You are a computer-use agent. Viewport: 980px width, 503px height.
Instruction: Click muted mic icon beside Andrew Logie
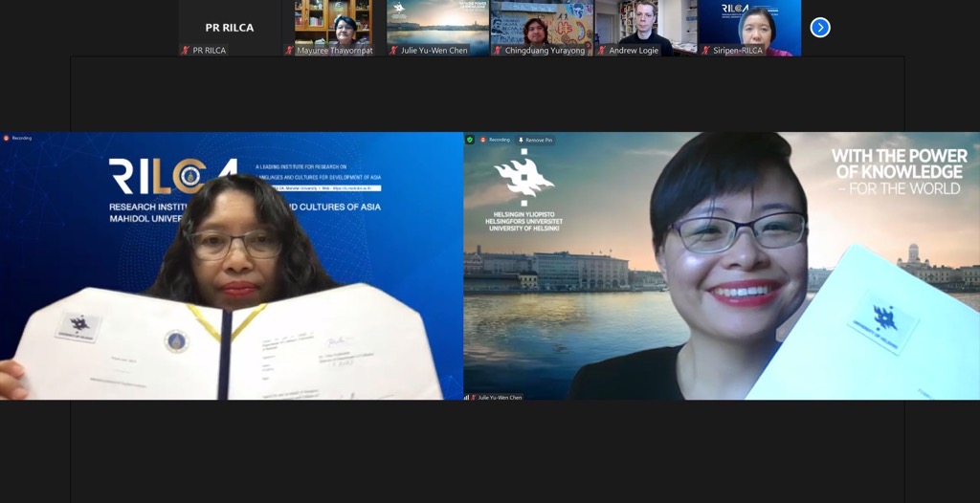(x=602, y=51)
